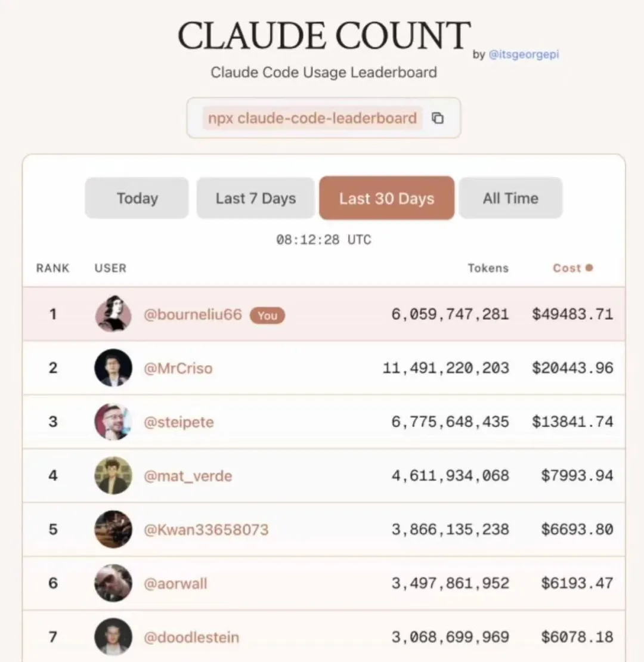Viewport: 644px width, 662px height.
Task: Click @aorwall's avatar thumbnail
Action: click(113, 583)
